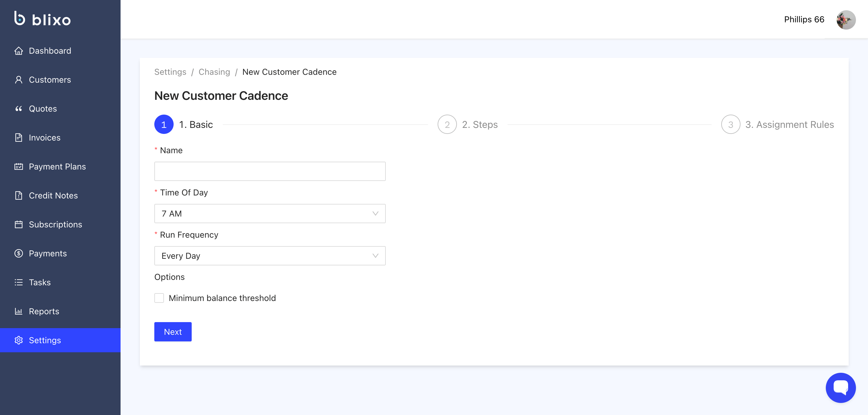Screen dimensions: 868x415
Task: Click the Payment Plans calendar icon
Action: pos(18,166)
